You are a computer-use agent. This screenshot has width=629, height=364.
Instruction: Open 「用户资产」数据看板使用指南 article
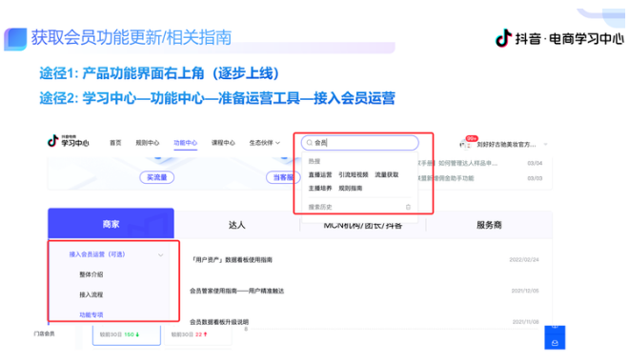coord(232,260)
